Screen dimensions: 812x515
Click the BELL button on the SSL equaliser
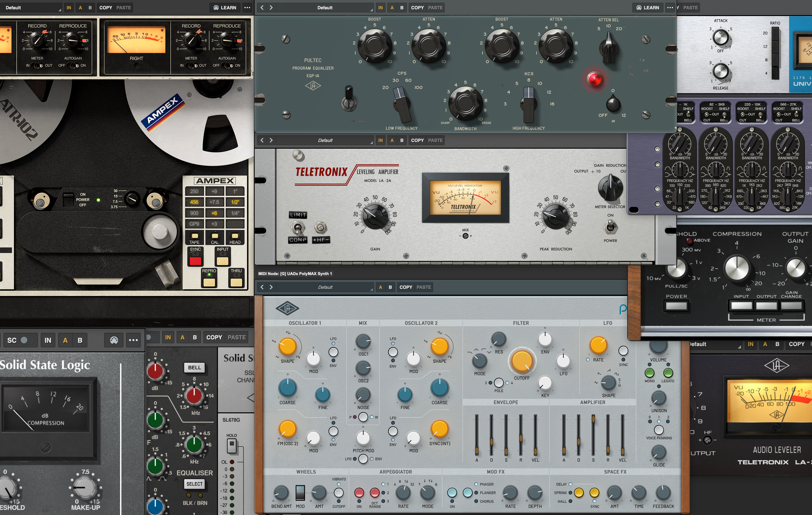pos(194,367)
